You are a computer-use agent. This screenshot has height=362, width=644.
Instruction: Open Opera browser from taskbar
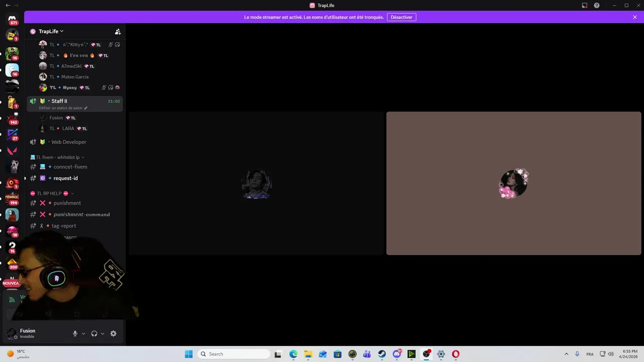(x=456, y=354)
